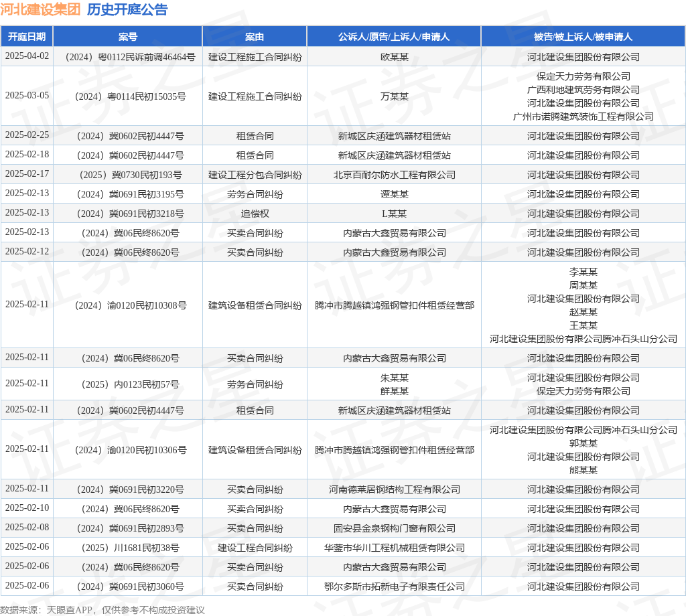686x616 pixels.
Task: Click plaintiff cell L某某
Action: pos(394,214)
